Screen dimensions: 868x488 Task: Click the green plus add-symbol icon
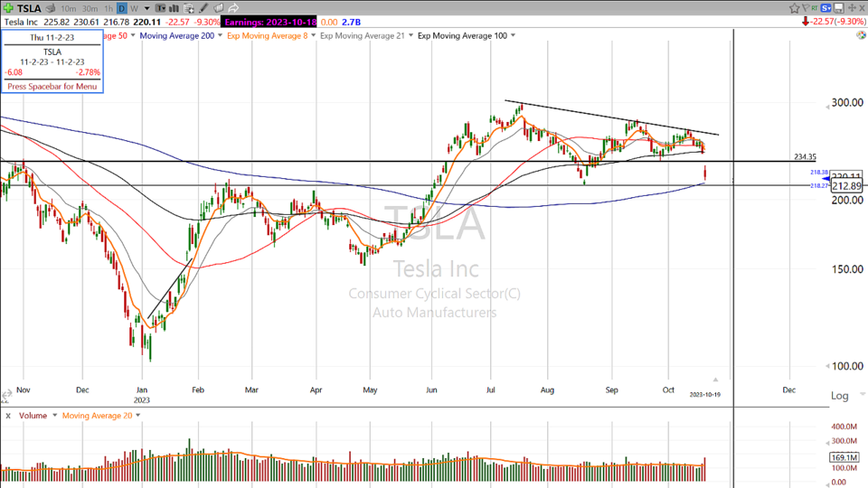(8, 8)
